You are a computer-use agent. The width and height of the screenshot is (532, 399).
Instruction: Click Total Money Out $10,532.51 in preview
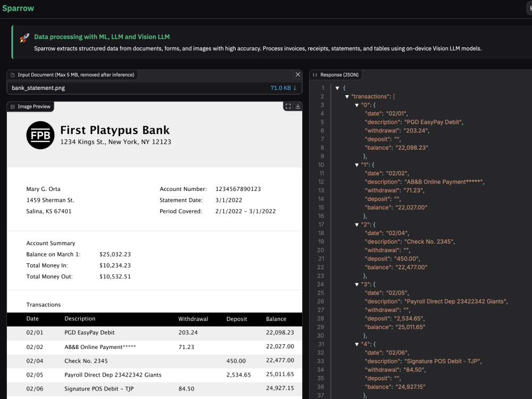(115, 277)
